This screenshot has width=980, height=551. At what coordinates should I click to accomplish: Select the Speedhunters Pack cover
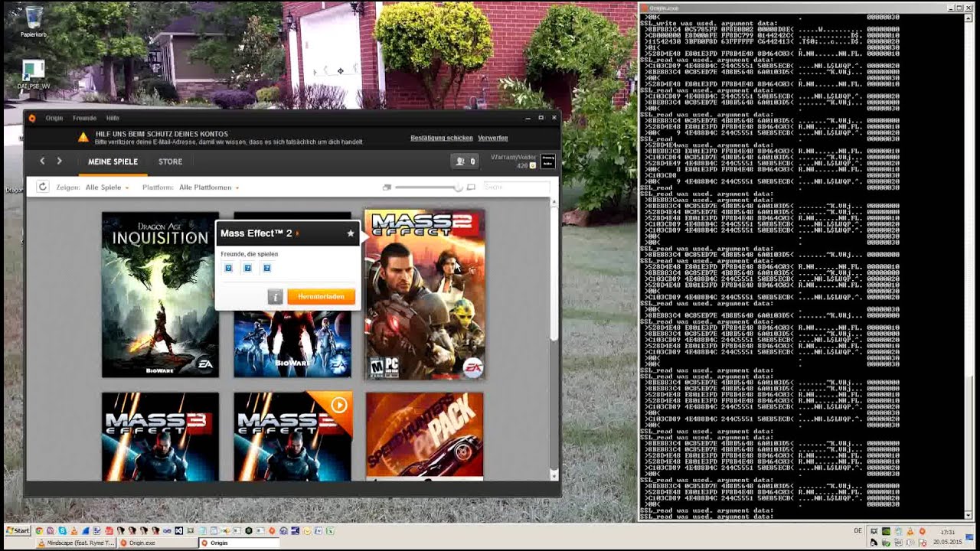click(x=425, y=437)
